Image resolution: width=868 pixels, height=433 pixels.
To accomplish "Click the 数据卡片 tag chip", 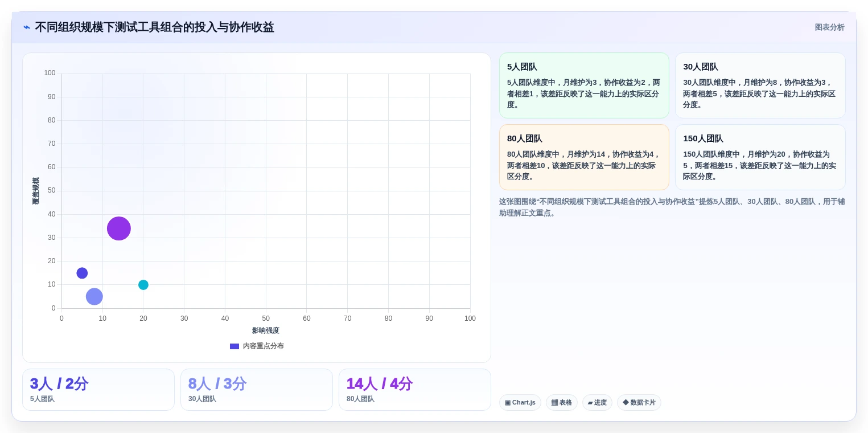I will coord(639,403).
